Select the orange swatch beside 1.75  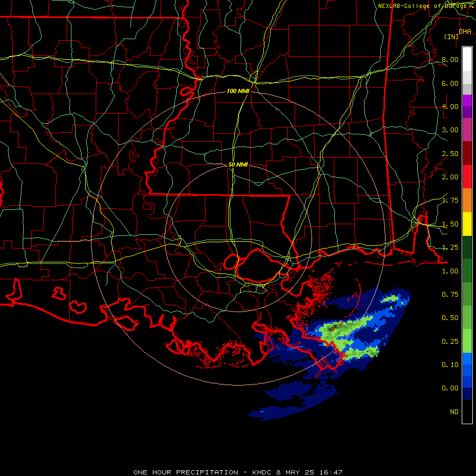point(467,200)
